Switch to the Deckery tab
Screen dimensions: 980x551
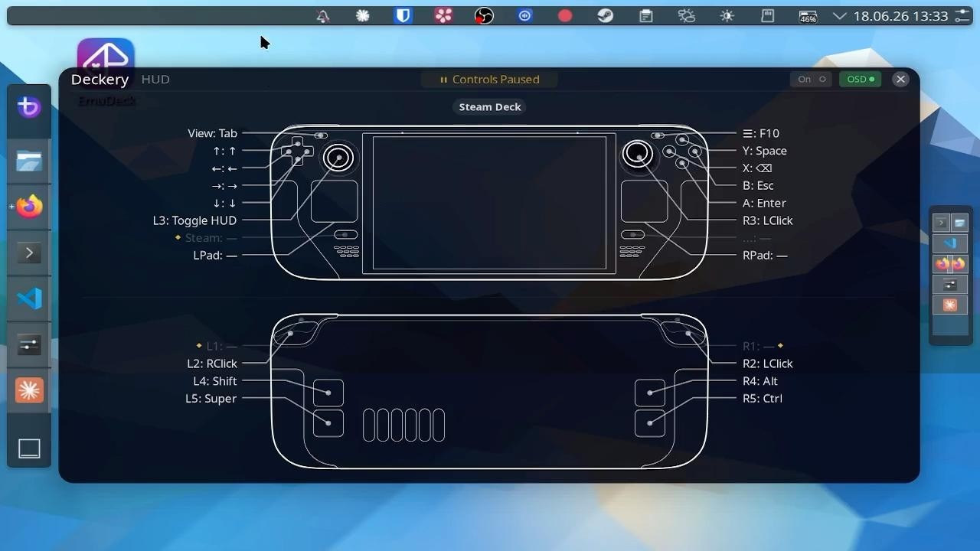point(100,79)
